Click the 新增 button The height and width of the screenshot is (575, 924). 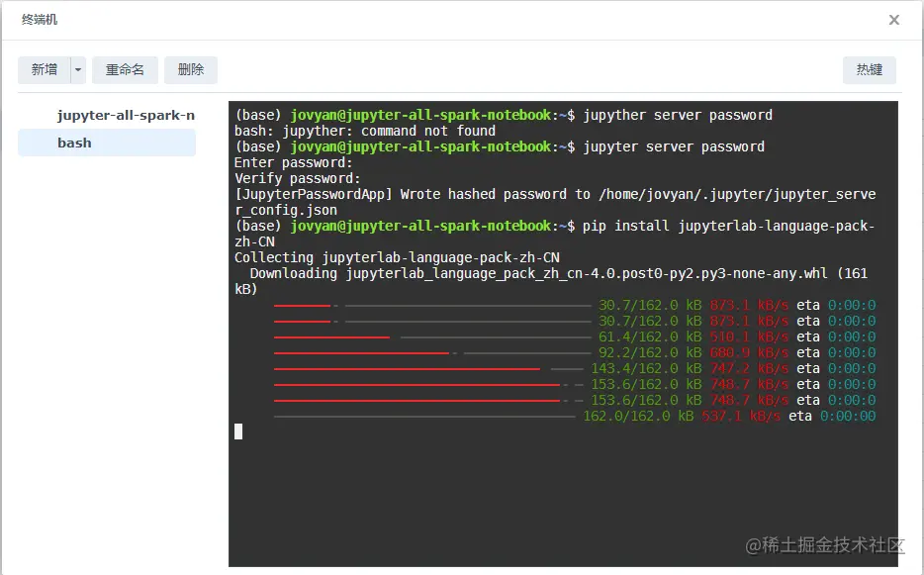click(x=45, y=70)
